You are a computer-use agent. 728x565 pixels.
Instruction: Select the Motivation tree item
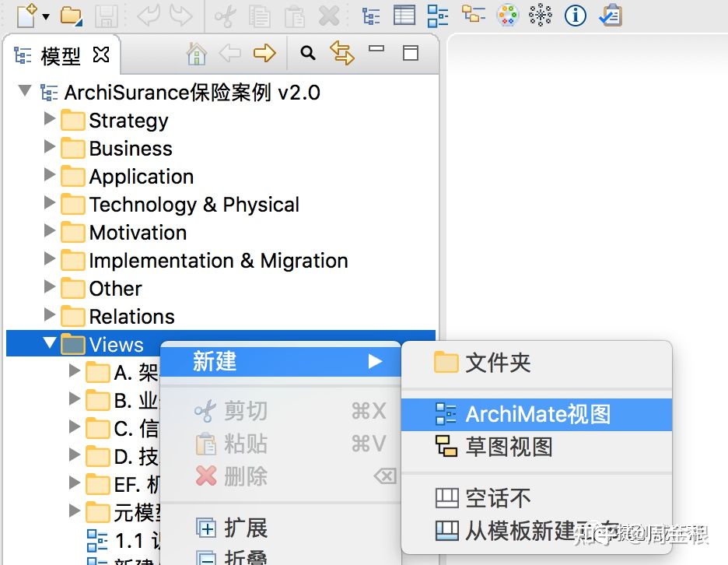click(x=138, y=233)
